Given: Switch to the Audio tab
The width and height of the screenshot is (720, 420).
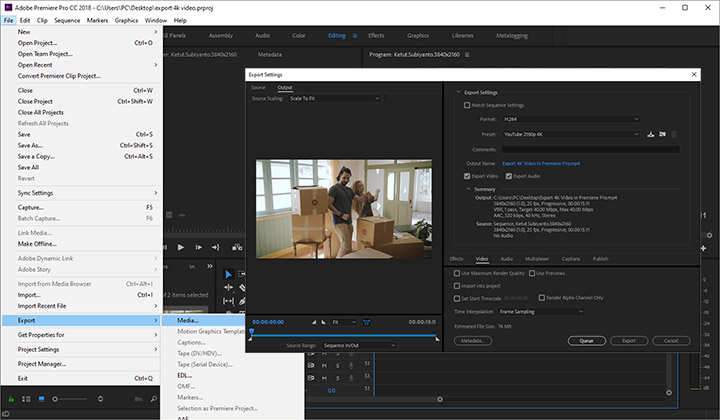Looking at the screenshot, I should [x=507, y=259].
